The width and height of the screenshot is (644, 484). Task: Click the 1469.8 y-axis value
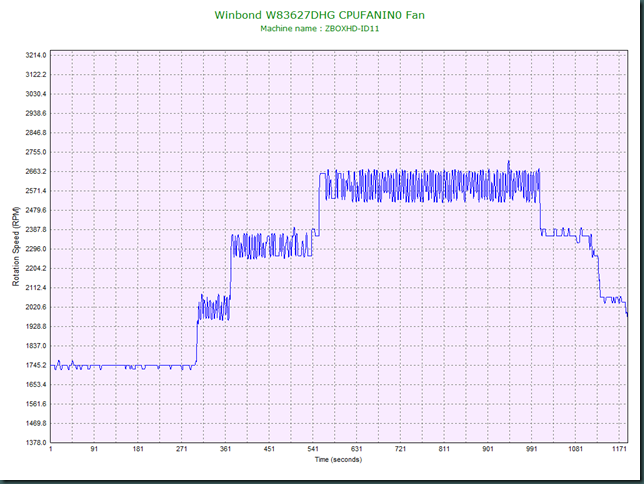[36, 423]
